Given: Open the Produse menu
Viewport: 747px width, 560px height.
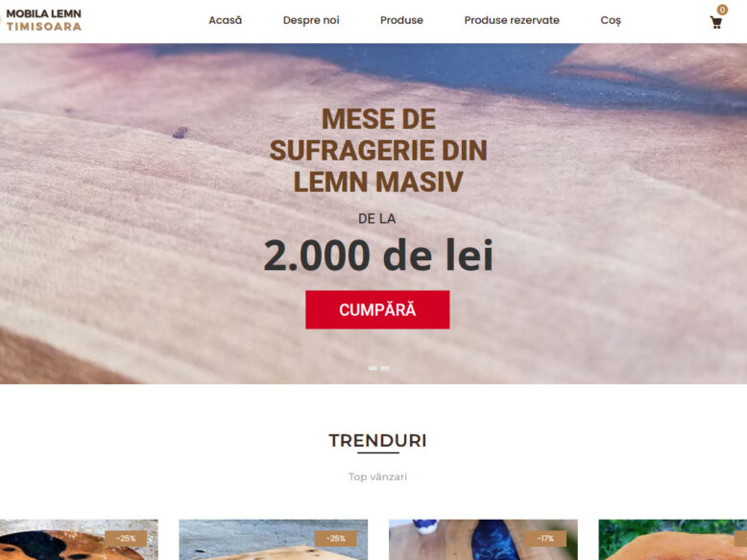Looking at the screenshot, I should point(401,20).
